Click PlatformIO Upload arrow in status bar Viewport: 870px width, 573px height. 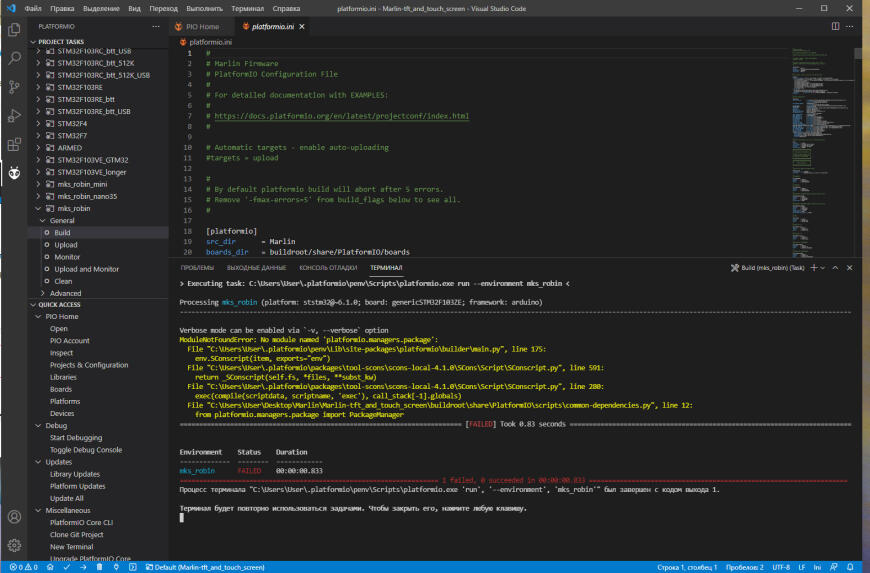click(83, 567)
